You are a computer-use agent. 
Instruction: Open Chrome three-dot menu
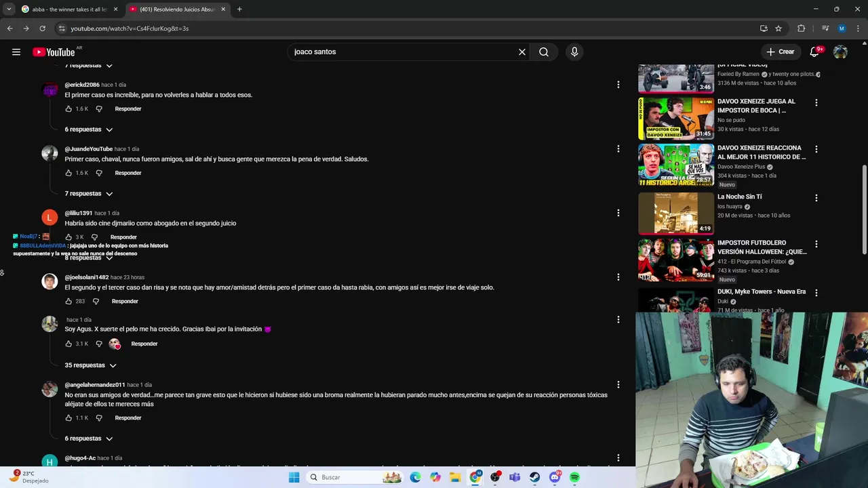click(856, 28)
